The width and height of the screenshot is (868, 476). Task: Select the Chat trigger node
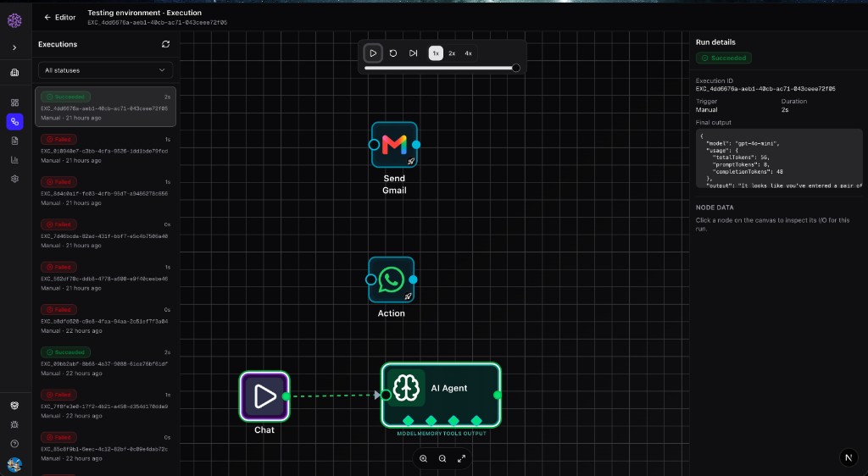[x=264, y=396]
